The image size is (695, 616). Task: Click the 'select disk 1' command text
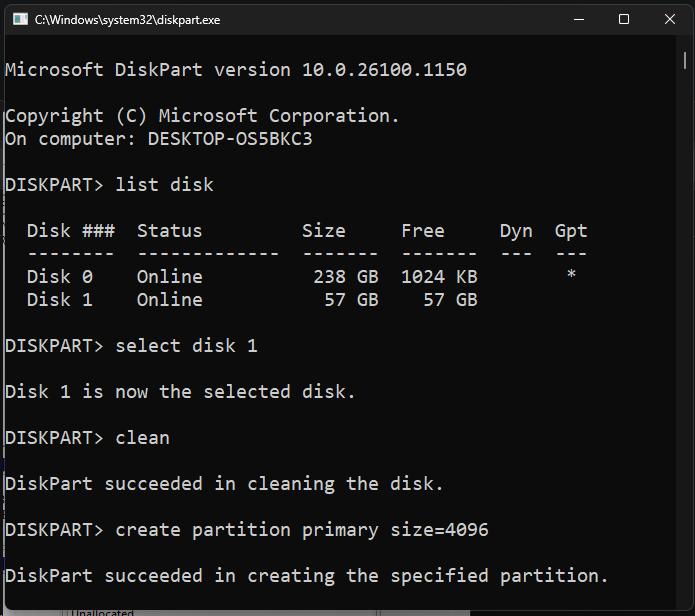[x=186, y=346]
